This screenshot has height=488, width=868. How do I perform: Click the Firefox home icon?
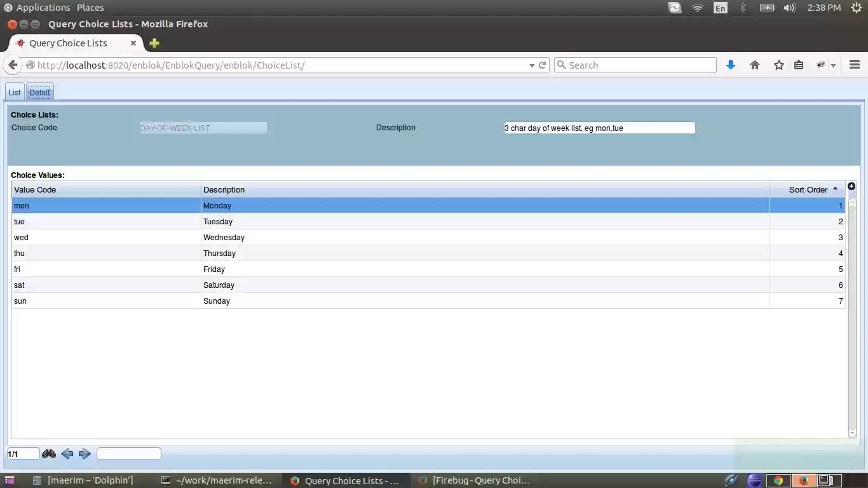(755, 64)
